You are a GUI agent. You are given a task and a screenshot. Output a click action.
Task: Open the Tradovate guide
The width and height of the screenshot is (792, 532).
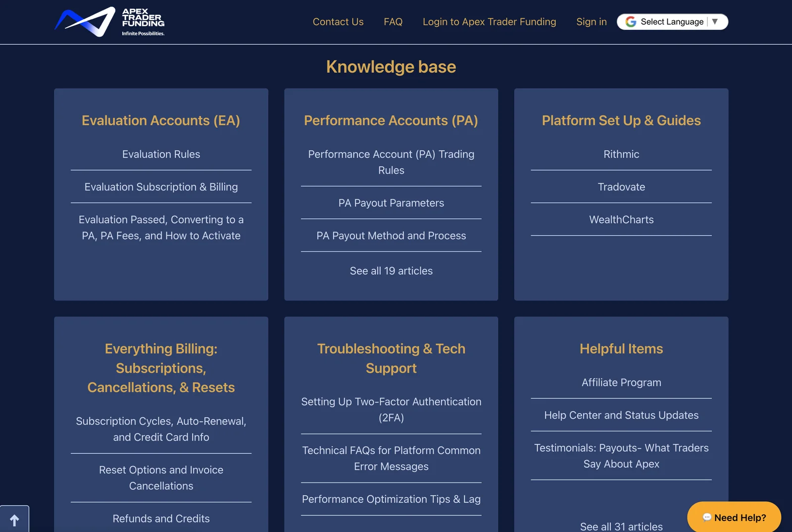[x=621, y=187]
